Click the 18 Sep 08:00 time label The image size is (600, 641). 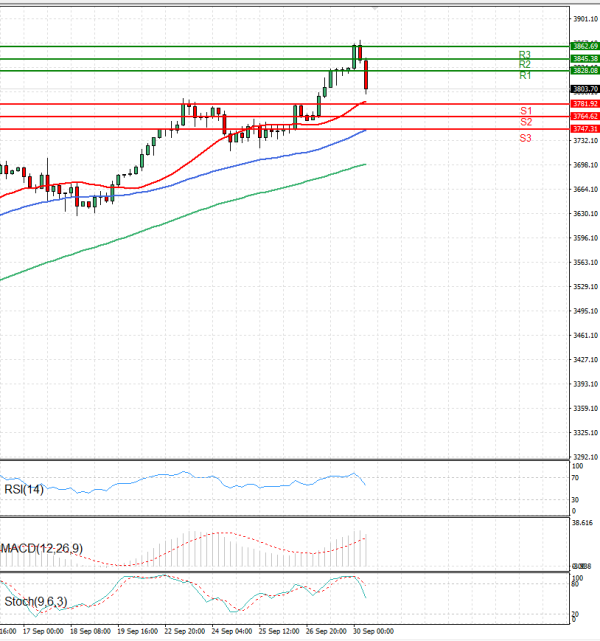88,632
